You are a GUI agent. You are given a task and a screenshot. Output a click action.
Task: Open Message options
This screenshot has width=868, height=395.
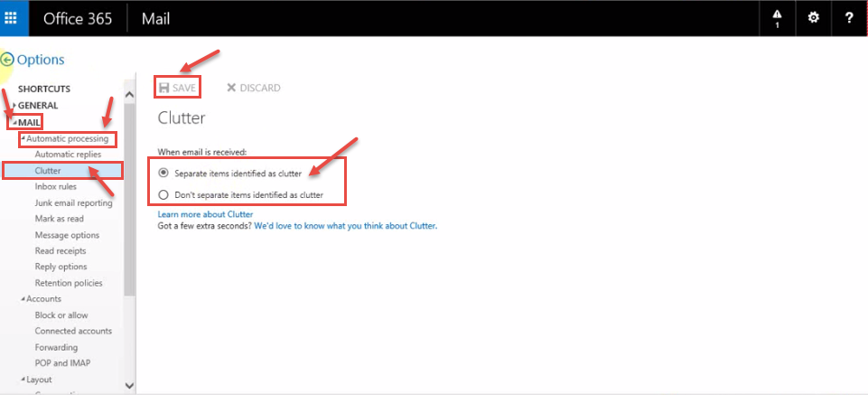(67, 235)
